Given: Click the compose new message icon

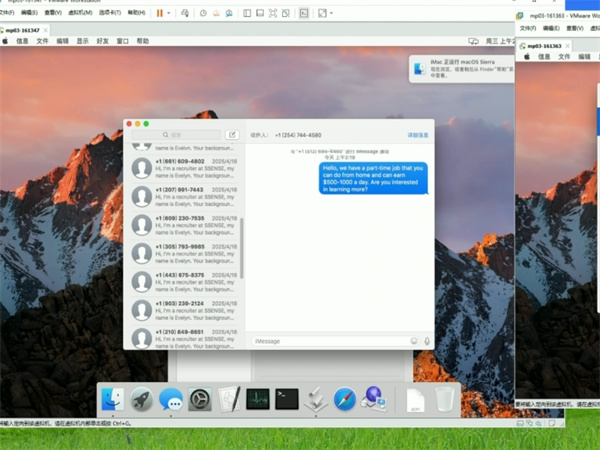Looking at the screenshot, I should [x=232, y=134].
